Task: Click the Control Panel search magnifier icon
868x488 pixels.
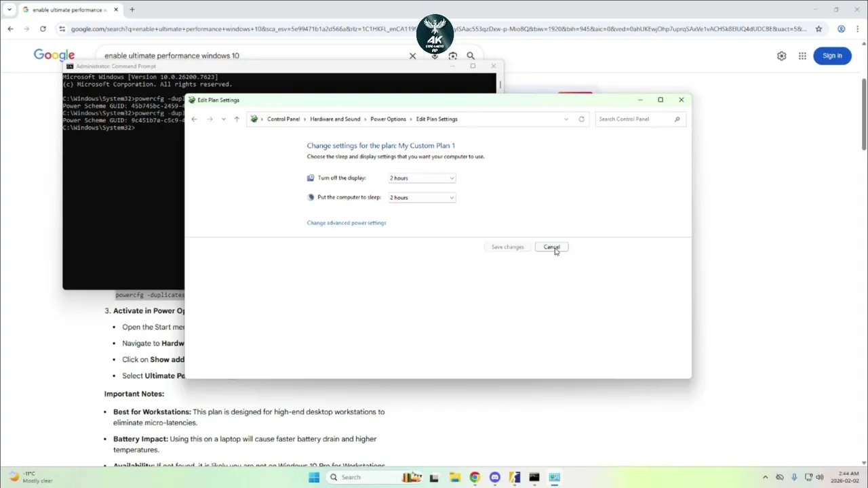Action: tap(677, 119)
